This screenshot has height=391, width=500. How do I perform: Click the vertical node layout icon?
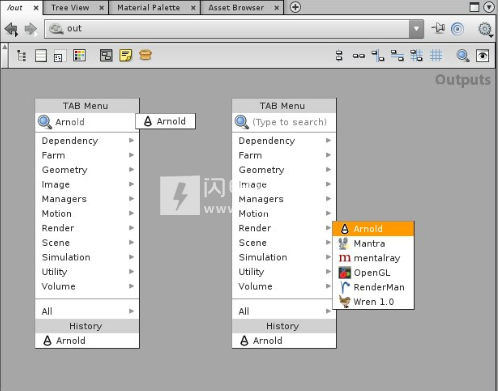pos(339,56)
